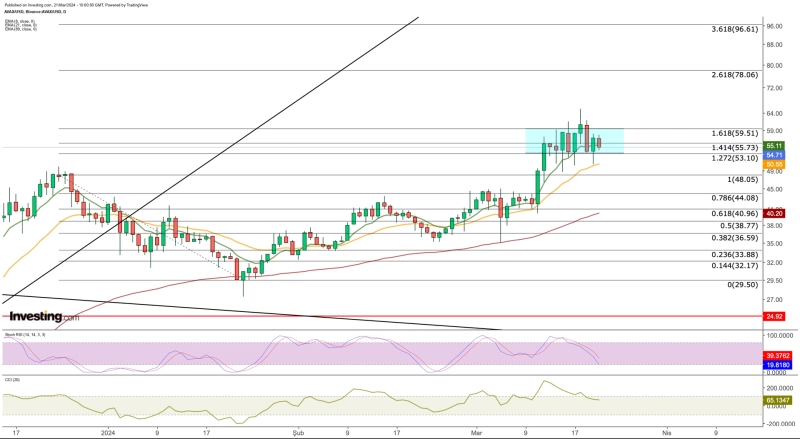This screenshot has height=439, width=800.
Task: Click the dark red 40.20 price tag
Action: [x=773, y=213]
